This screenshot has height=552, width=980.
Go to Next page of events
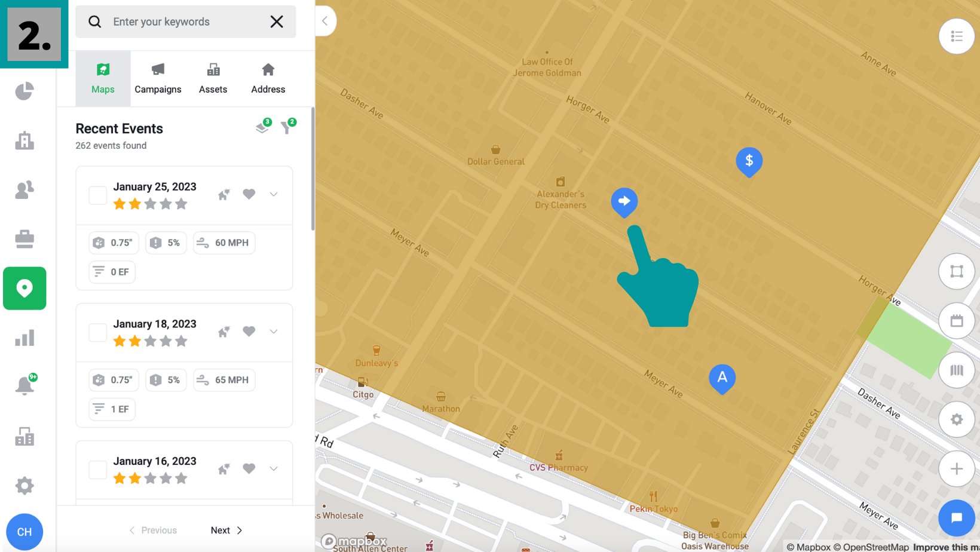click(226, 530)
